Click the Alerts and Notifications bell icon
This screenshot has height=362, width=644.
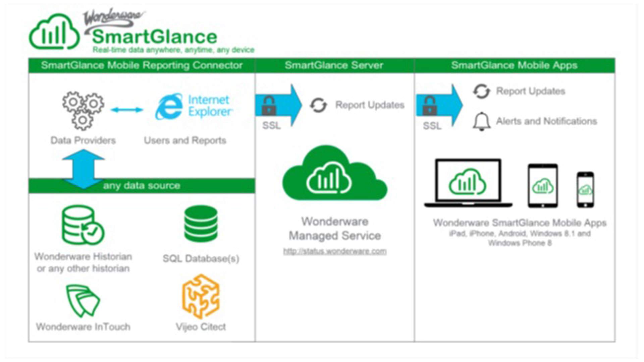click(x=481, y=121)
